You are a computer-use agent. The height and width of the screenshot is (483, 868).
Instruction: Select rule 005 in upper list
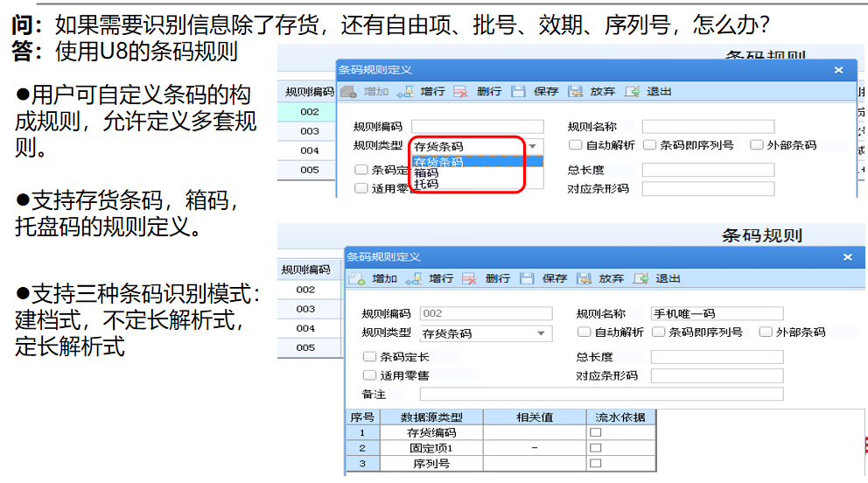coord(307,170)
